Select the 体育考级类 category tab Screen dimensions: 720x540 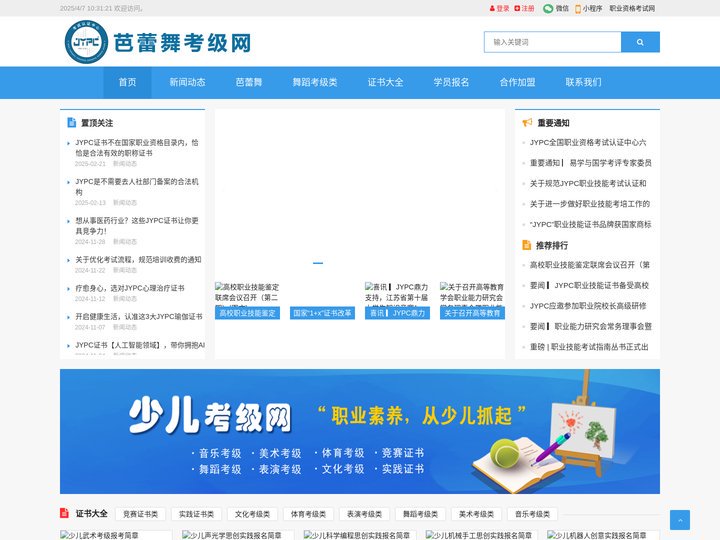(x=308, y=514)
